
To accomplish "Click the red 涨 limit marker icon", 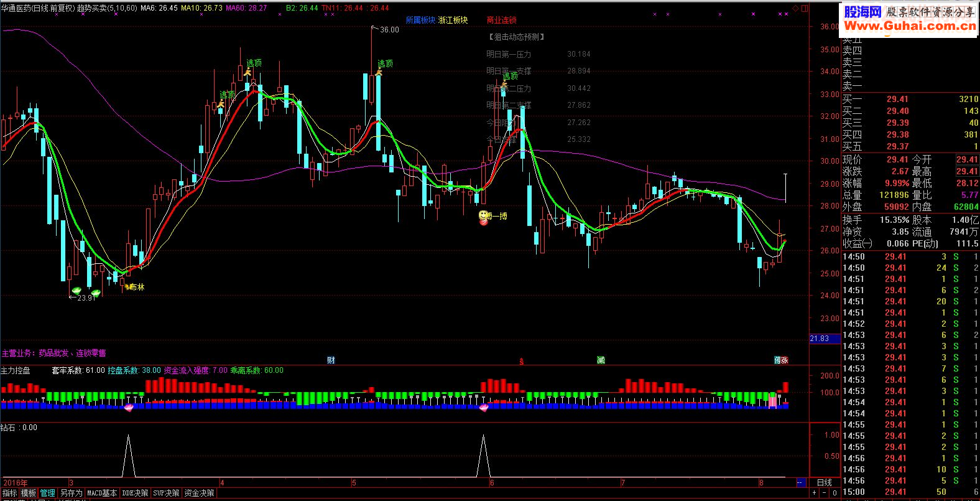I will tap(785, 360).
